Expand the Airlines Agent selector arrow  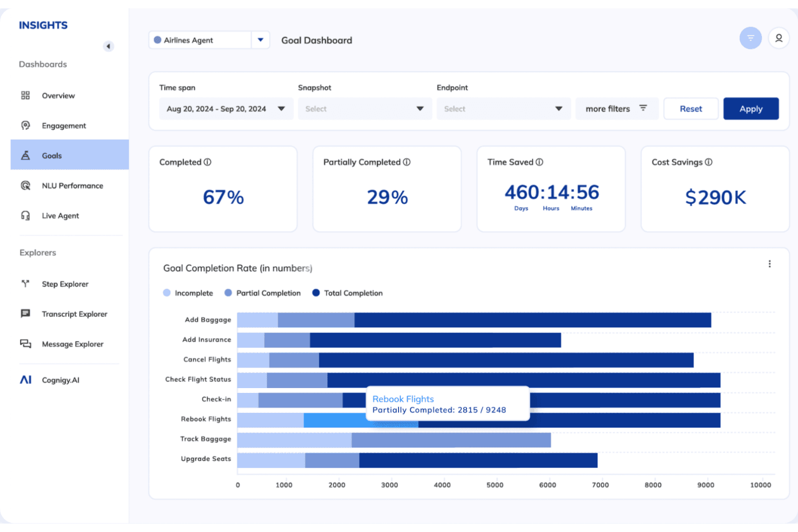[x=260, y=40]
